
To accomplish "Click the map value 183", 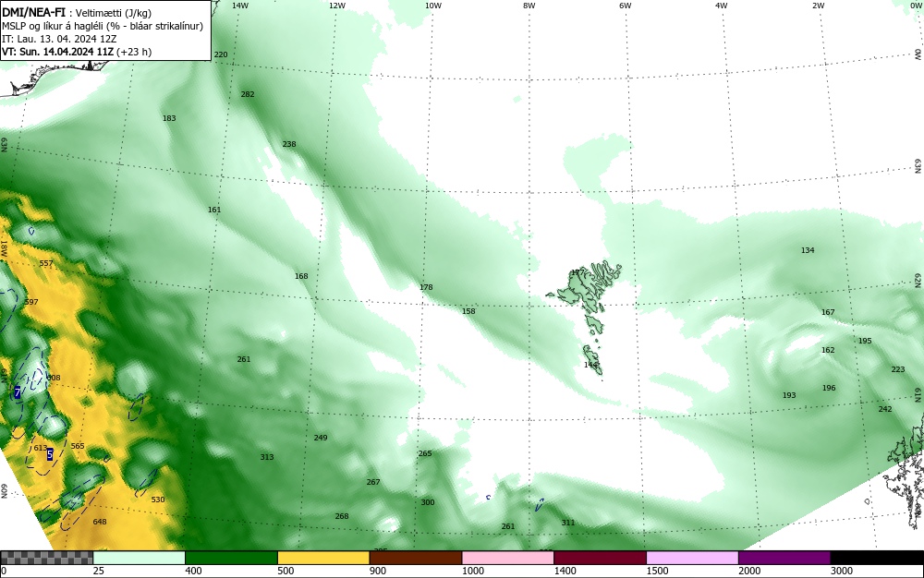I will [x=169, y=118].
